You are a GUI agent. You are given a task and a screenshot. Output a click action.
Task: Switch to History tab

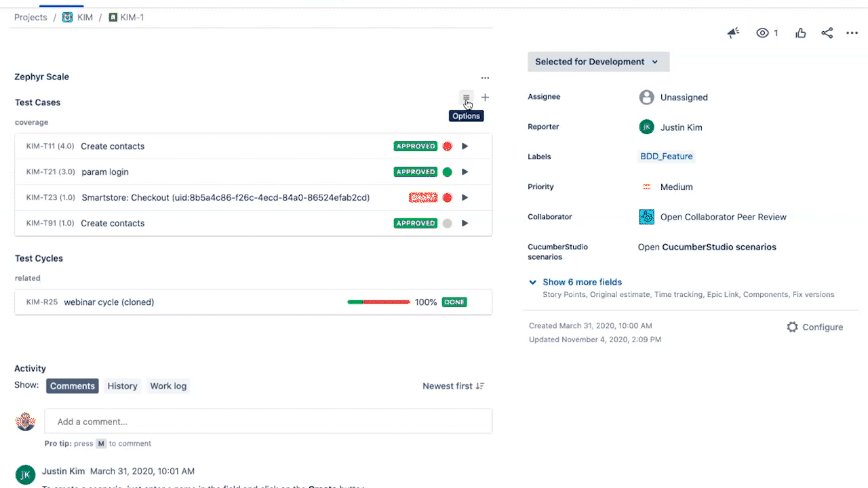click(x=122, y=386)
